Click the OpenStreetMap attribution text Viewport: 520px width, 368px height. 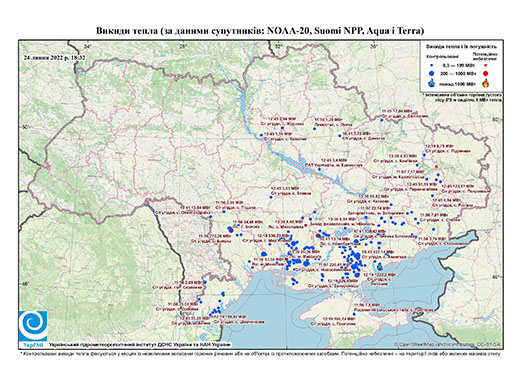448,344
